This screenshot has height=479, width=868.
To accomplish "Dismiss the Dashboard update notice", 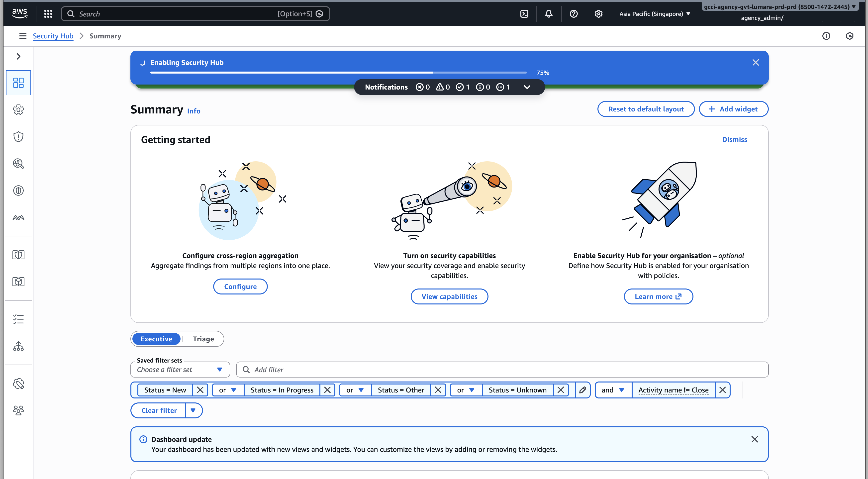I will tap(755, 439).
